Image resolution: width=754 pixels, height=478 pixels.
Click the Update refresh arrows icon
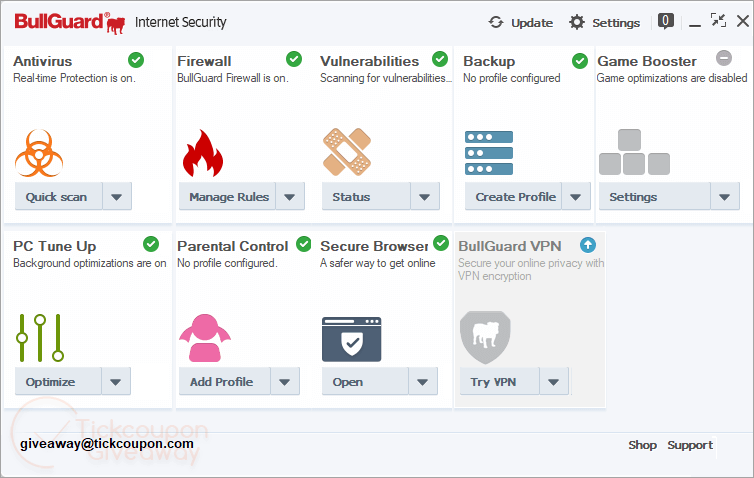(x=496, y=22)
